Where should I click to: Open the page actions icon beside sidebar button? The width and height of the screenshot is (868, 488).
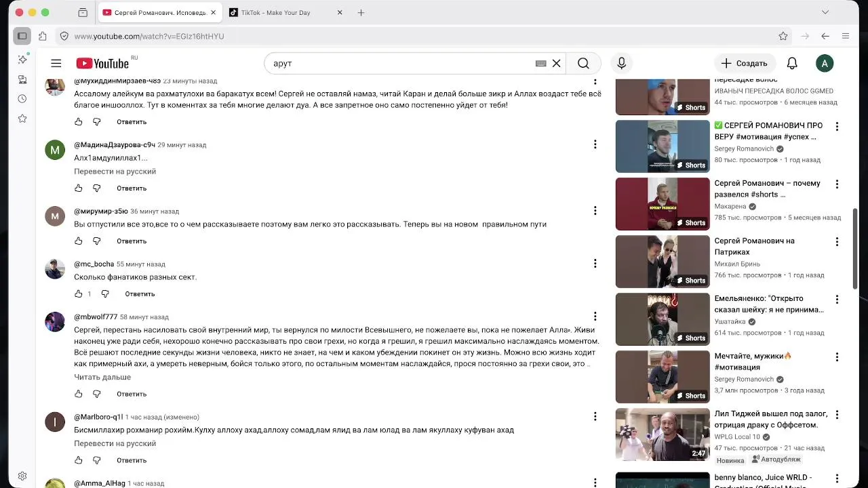(x=43, y=36)
